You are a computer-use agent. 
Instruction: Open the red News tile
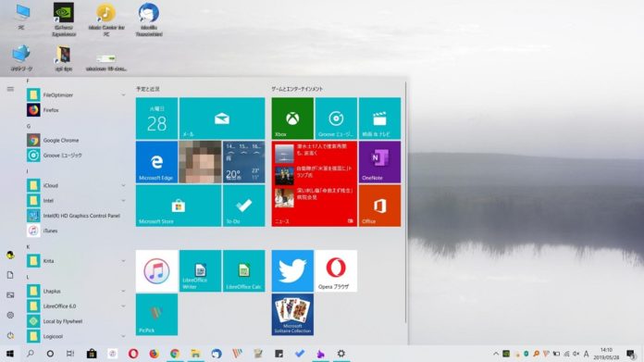point(315,183)
